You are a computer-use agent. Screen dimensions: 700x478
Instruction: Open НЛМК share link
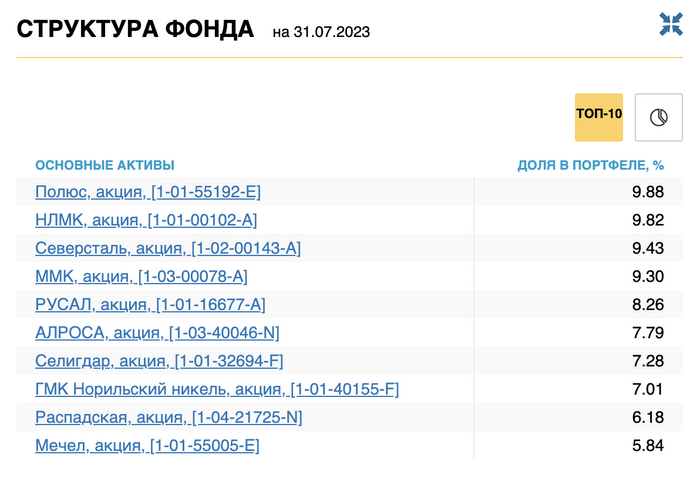[x=146, y=220]
